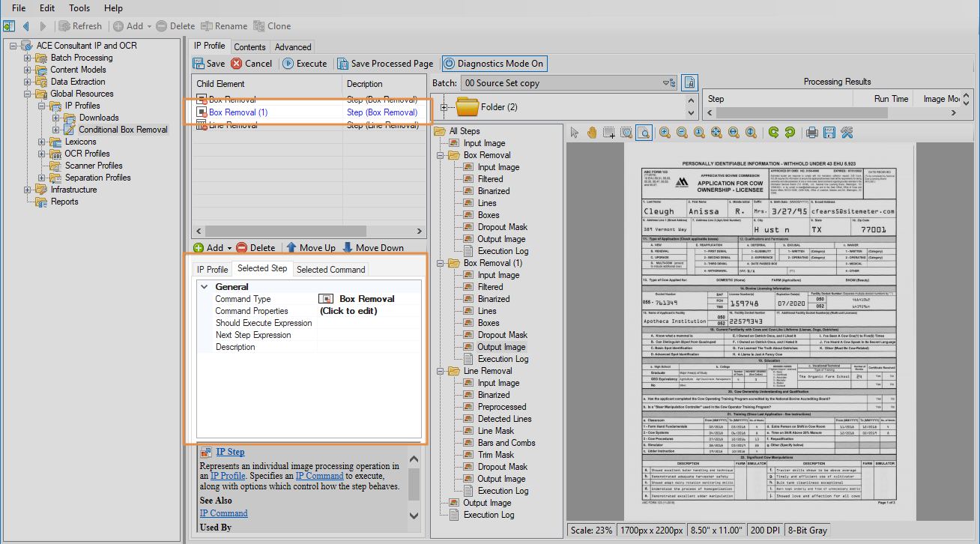This screenshot has width=980, height=544.
Task: Open the Tools menu
Action: pyautogui.click(x=79, y=8)
